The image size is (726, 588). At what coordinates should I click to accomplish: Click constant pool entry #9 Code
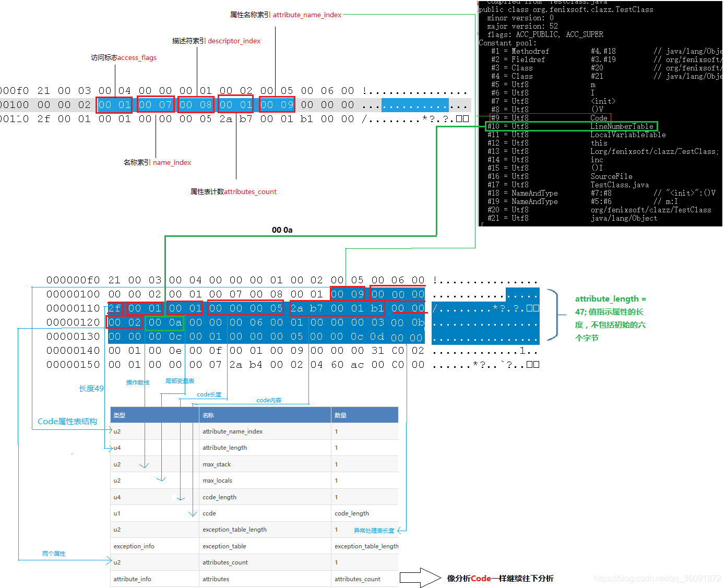click(549, 118)
